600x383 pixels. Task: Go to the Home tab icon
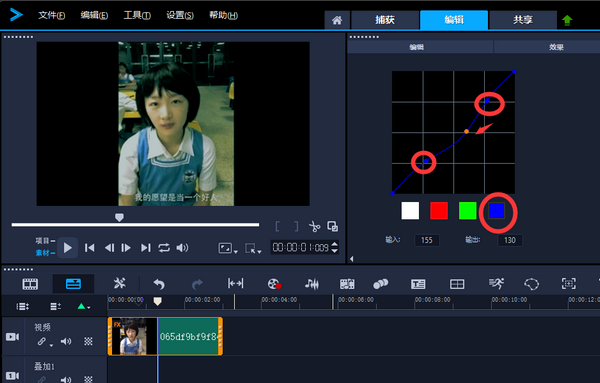click(x=337, y=20)
